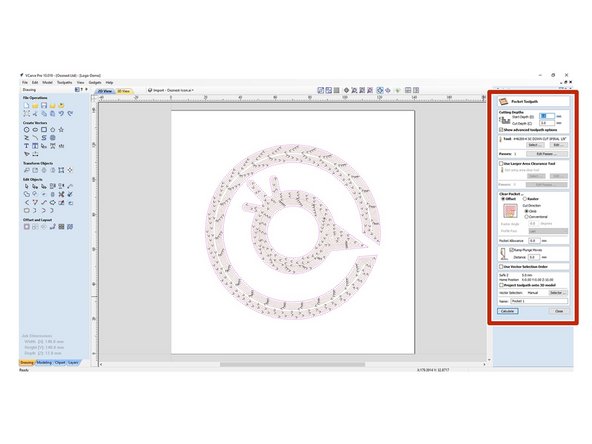This screenshot has width=592, height=444.
Task: Select the Draw Polygon tool
Action: click(x=52, y=130)
